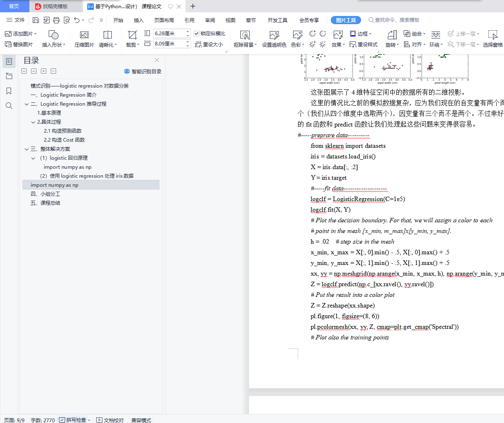Open the 引用 ribbon tab

190,20
